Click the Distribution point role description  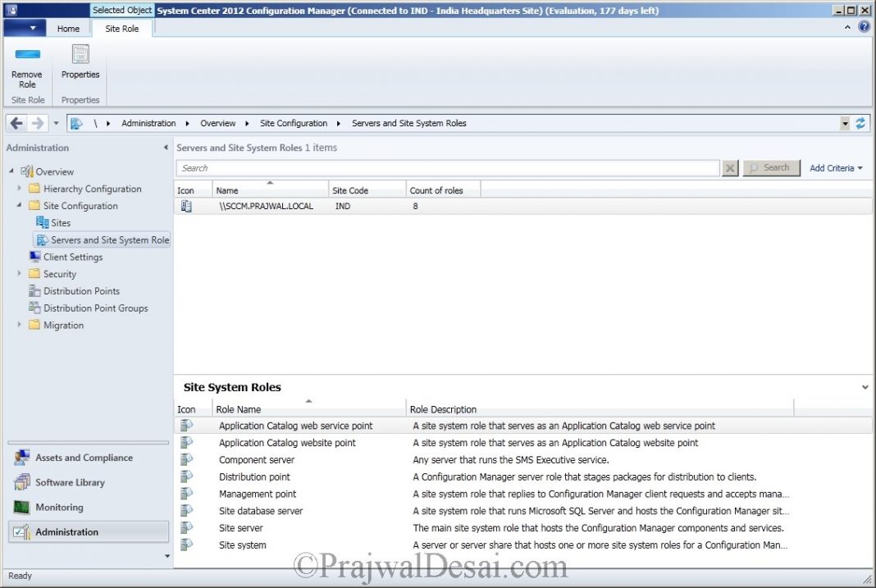click(584, 476)
